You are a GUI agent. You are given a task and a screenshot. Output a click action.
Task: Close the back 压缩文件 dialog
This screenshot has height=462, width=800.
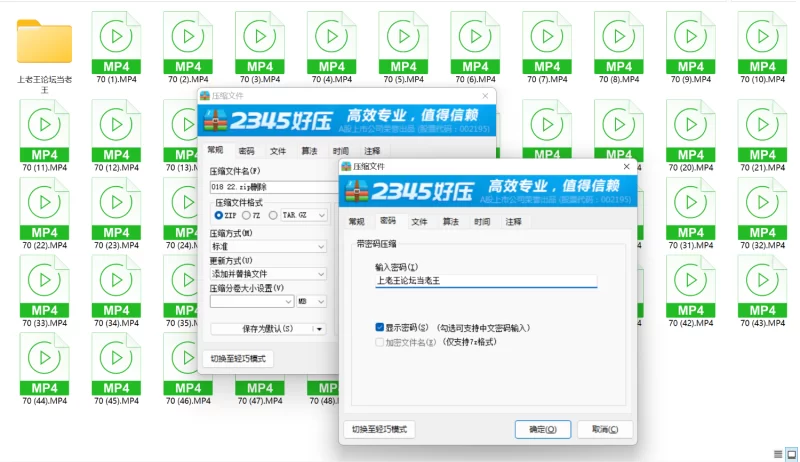coord(485,95)
